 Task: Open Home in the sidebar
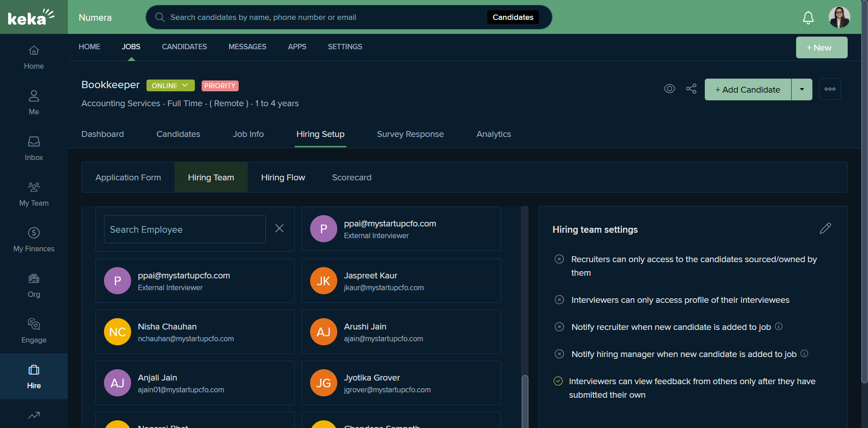point(34,57)
